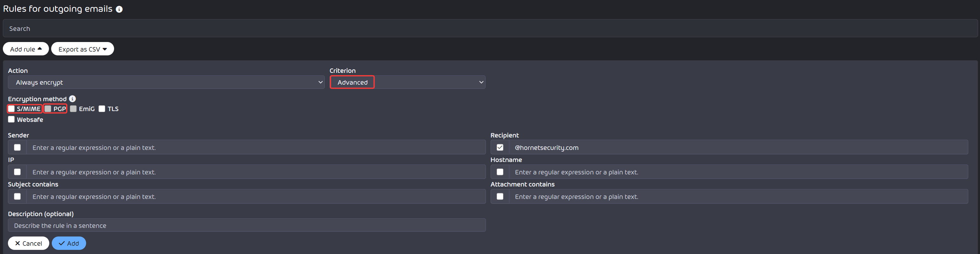The height and width of the screenshot is (254, 980).
Task: Collapse the Add rule panel
Action: (26, 49)
